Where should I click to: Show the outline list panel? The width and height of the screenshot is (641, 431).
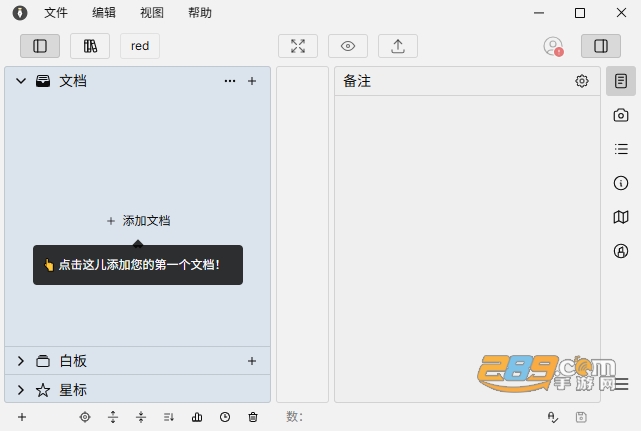621,149
